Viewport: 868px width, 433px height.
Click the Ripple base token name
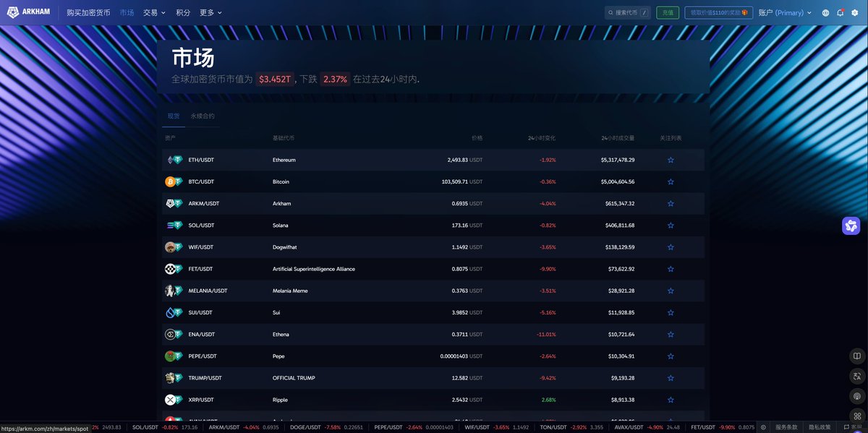[x=280, y=400]
